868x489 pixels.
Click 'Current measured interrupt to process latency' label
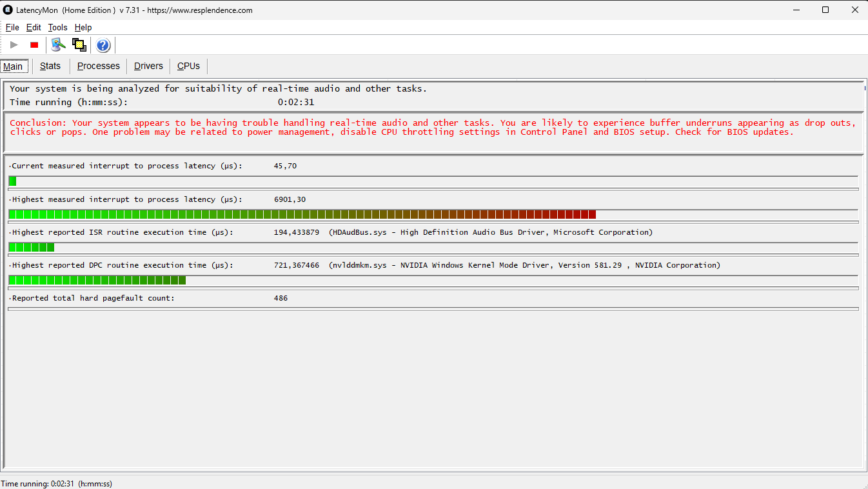(x=127, y=166)
